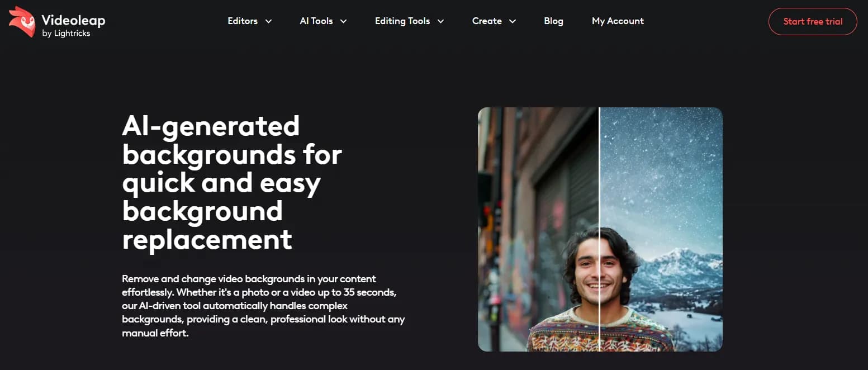
Task: Click the Videoleap wordmark text
Action: [x=73, y=21]
